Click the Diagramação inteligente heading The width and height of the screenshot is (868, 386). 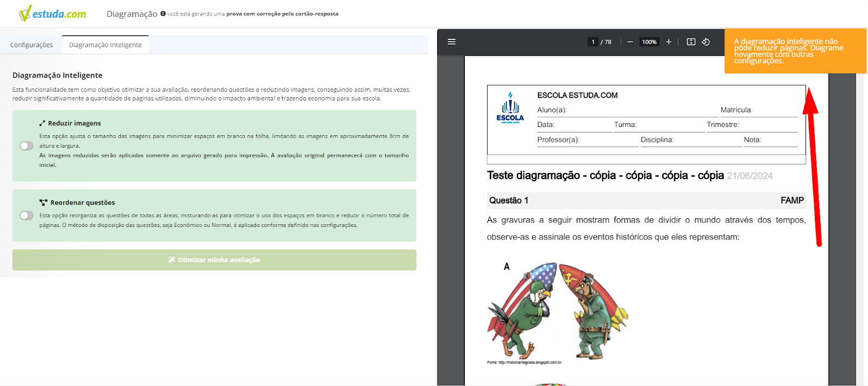[58, 75]
